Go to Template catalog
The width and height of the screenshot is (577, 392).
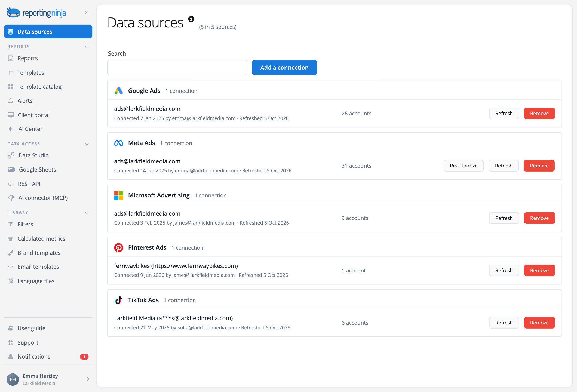tap(39, 87)
